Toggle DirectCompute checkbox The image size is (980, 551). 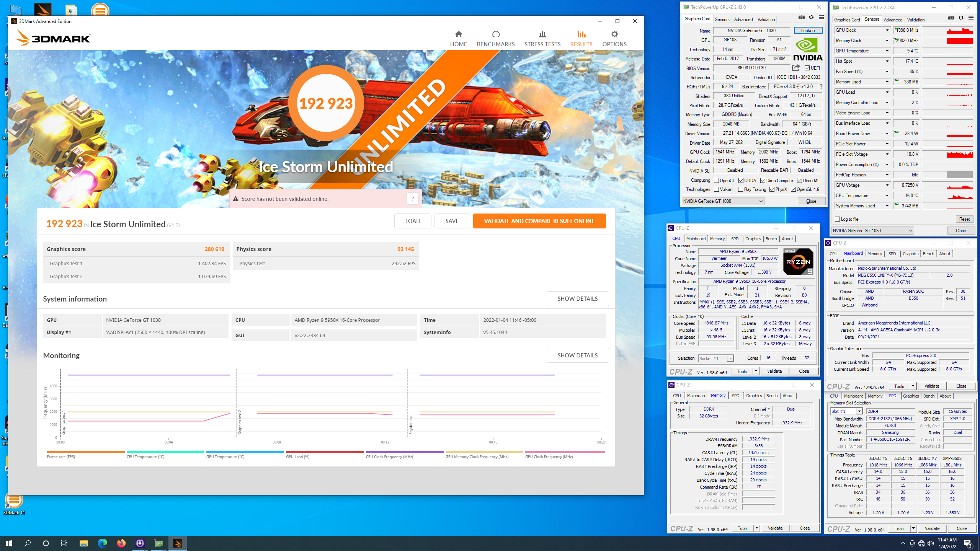pyautogui.click(x=763, y=180)
